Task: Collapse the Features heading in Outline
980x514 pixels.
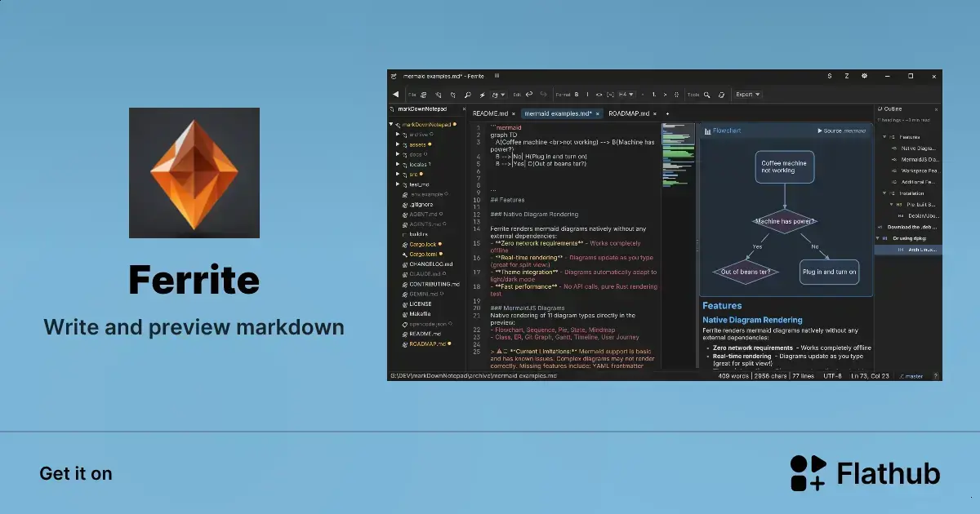Action: tap(884, 137)
